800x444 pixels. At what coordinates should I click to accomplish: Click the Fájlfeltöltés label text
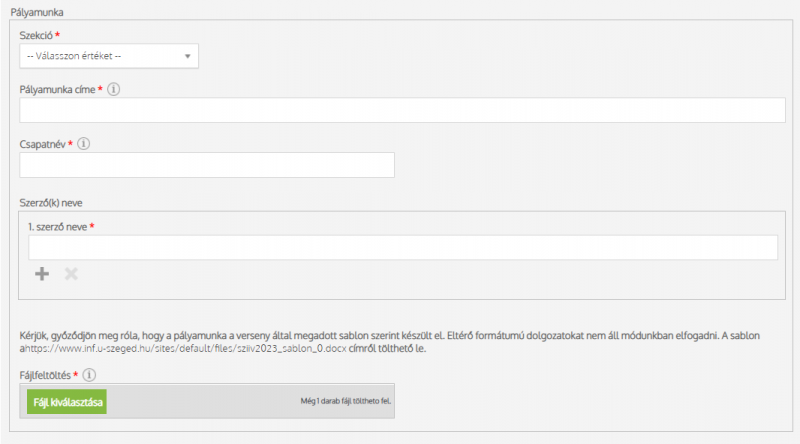pos(46,375)
